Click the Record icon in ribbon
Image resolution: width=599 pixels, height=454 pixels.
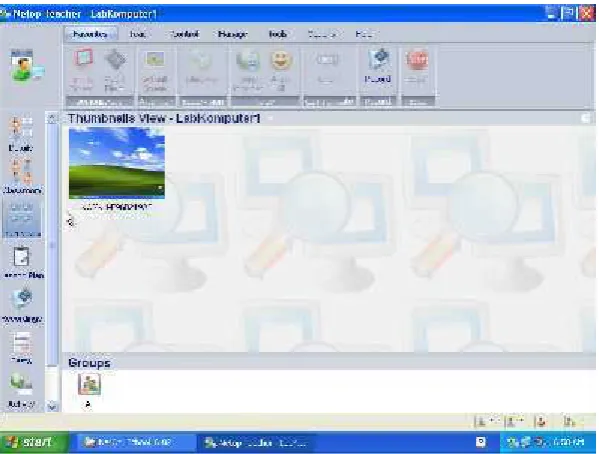point(378,58)
